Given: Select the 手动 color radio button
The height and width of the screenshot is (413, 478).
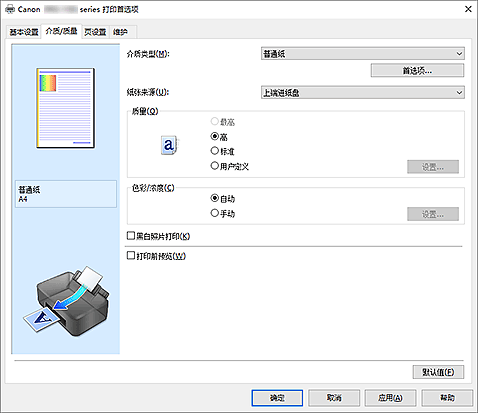Looking at the screenshot, I should 215,213.
